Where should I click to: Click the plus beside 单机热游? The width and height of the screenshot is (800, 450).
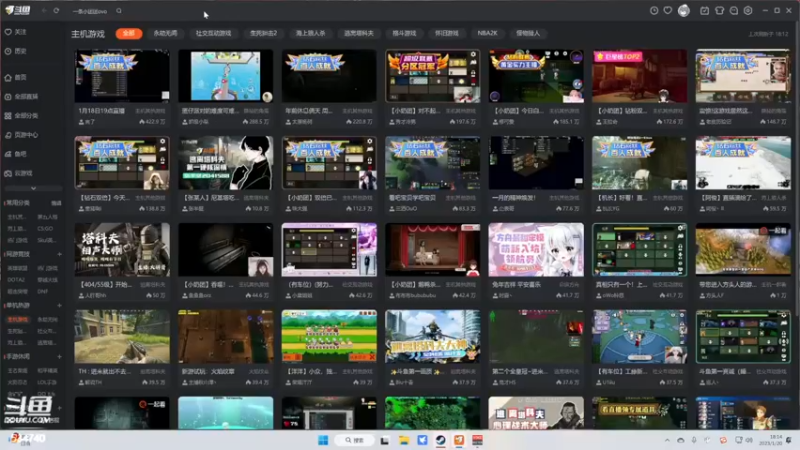point(59,306)
